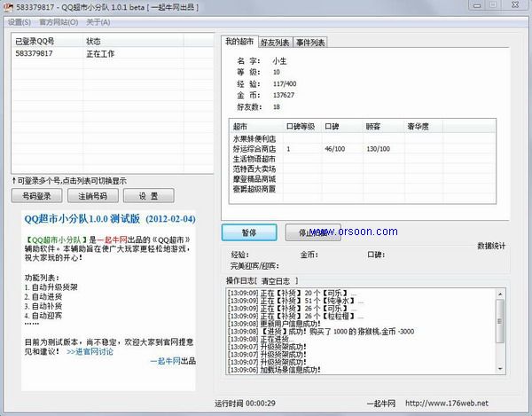532x416 pixels.
Task: Switch to the 我的超市 tab
Action: click(239, 42)
